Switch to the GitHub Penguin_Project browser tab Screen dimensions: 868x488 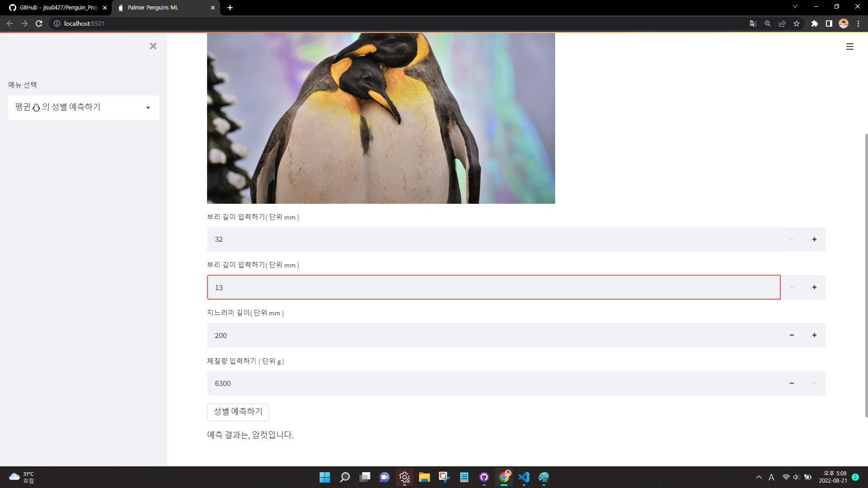point(56,8)
